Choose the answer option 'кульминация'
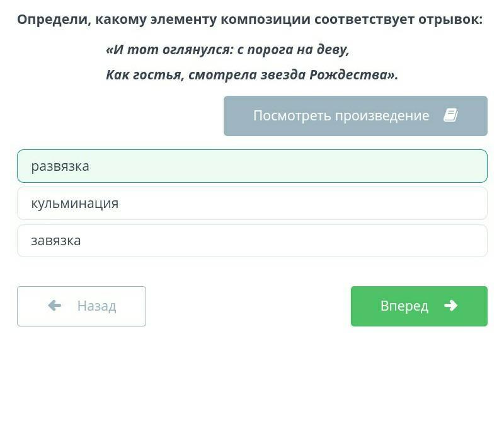Image resolution: width=504 pixels, height=421 pixels. pos(252,204)
